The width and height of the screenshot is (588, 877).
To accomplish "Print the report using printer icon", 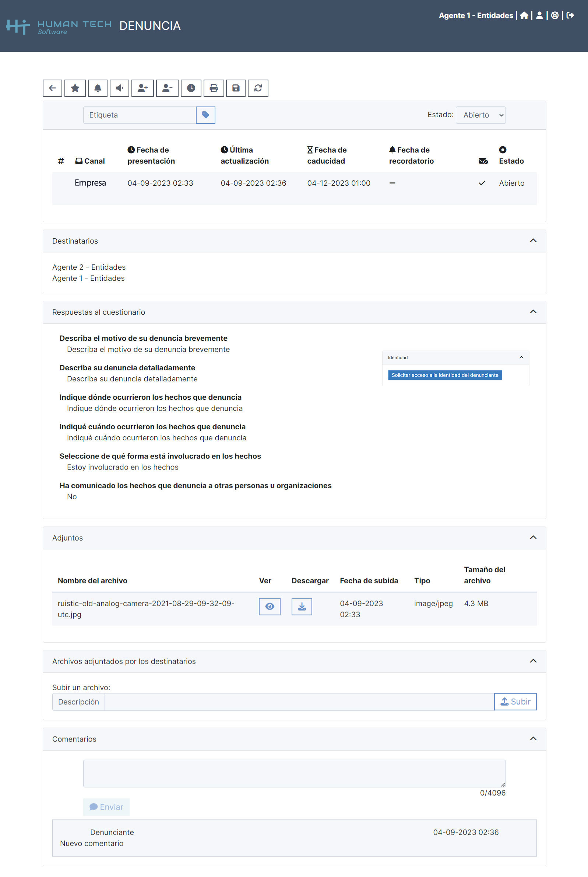I will [x=214, y=88].
